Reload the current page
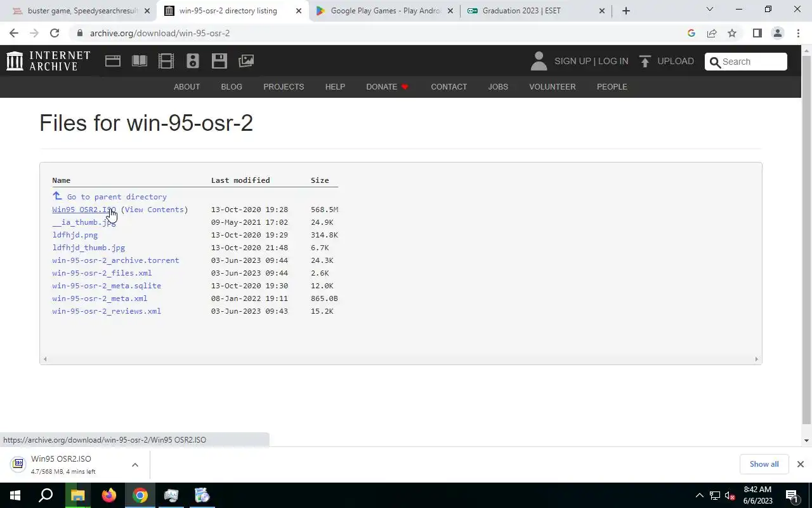Viewport: 812px width, 508px height. point(55,33)
